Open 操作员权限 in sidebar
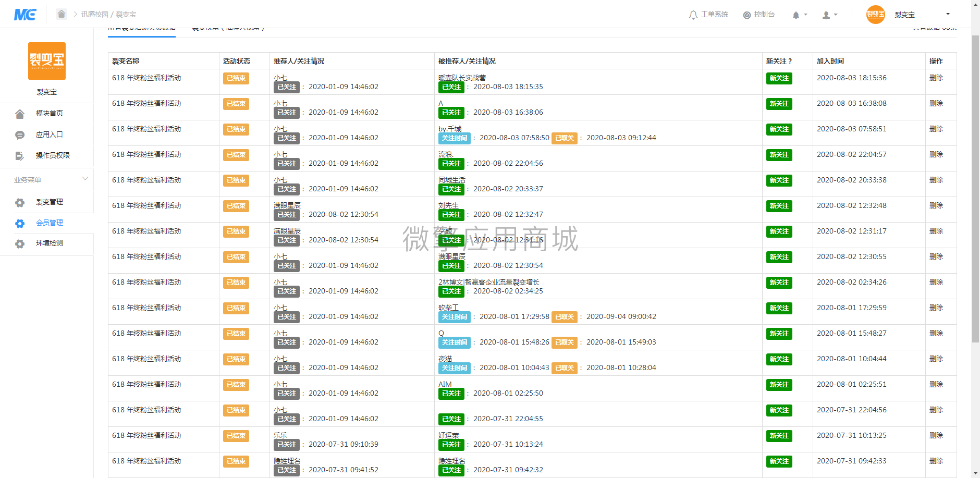The height and width of the screenshot is (478, 980). [x=53, y=155]
